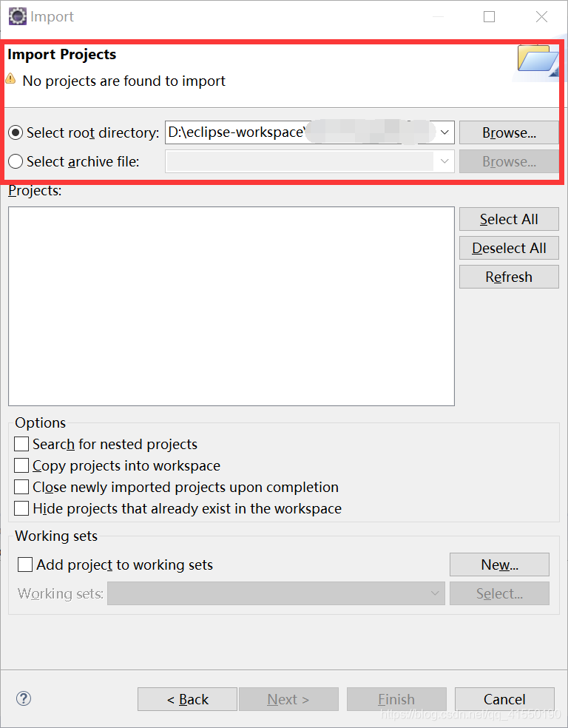This screenshot has height=728, width=568.
Task: Click the empty Projects list box
Action: (x=231, y=306)
